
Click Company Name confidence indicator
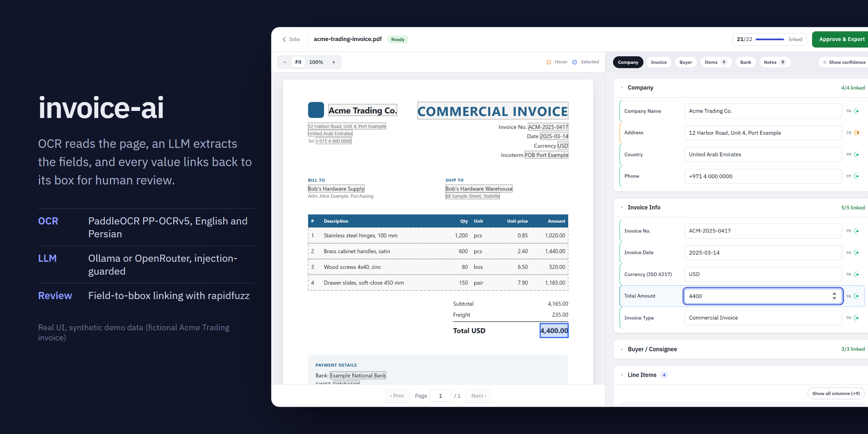tap(857, 111)
